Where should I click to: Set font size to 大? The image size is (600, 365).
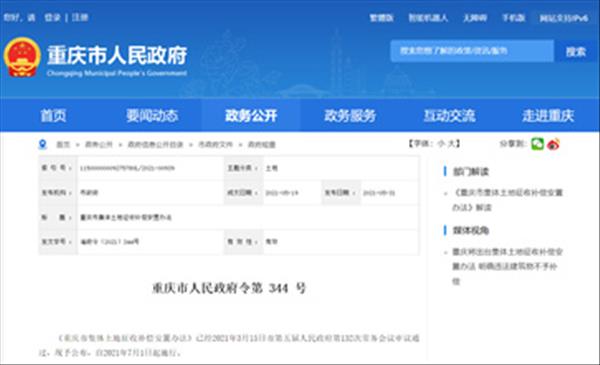click(451, 144)
